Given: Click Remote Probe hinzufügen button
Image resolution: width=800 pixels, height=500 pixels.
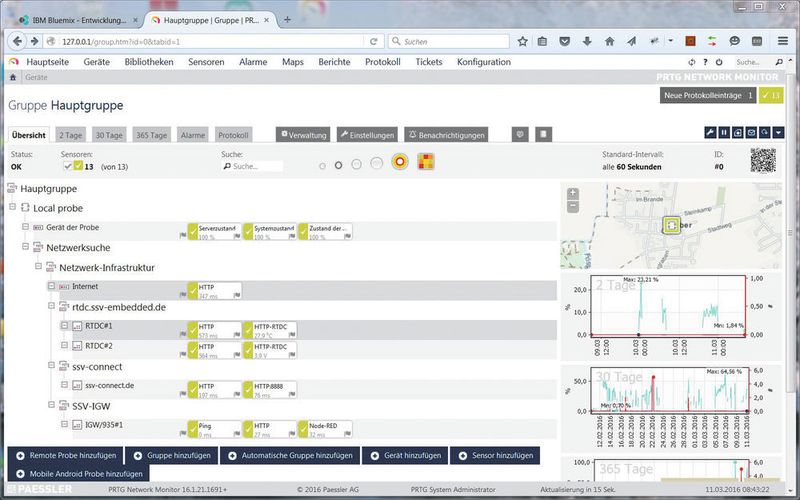Looking at the screenshot, I should pyautogui.click(x=65, y=456).
